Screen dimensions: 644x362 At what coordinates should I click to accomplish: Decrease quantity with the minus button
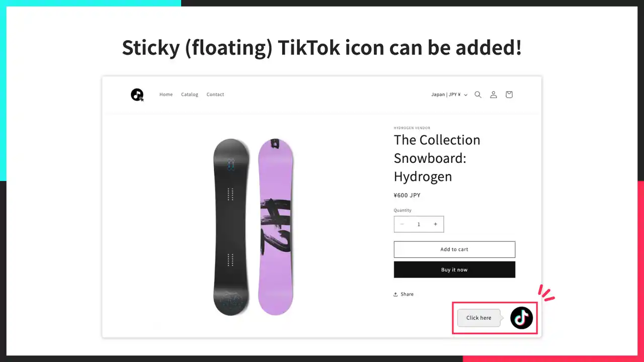click(x=402, y=224)
